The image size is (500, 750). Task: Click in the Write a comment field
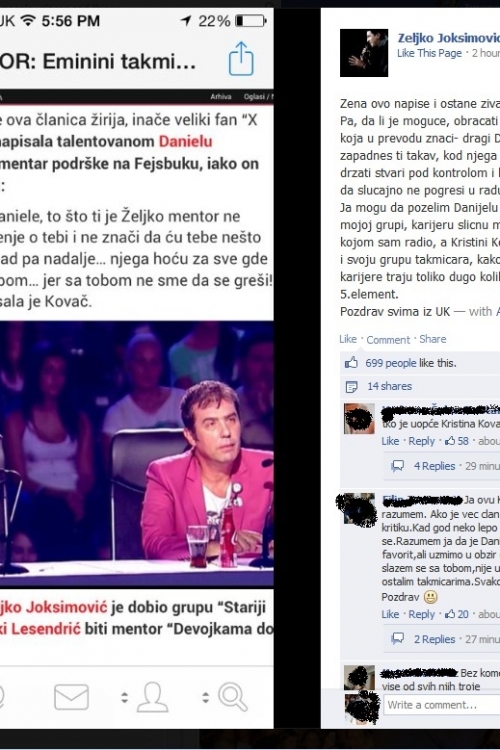coord(441,705)
